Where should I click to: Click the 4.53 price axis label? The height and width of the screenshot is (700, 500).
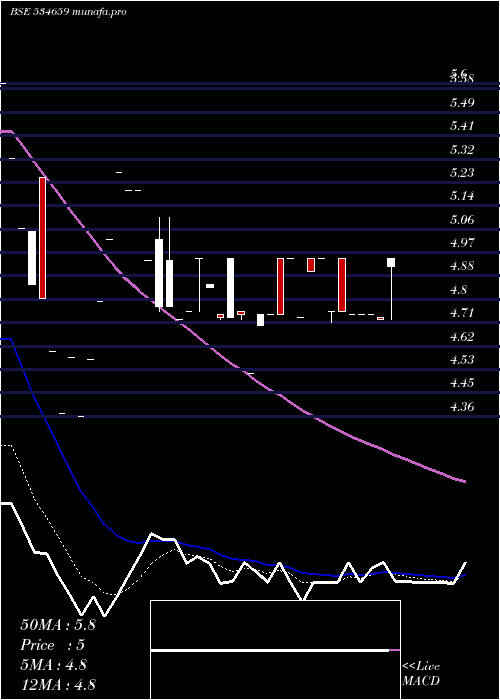click(x=462, y=360)
